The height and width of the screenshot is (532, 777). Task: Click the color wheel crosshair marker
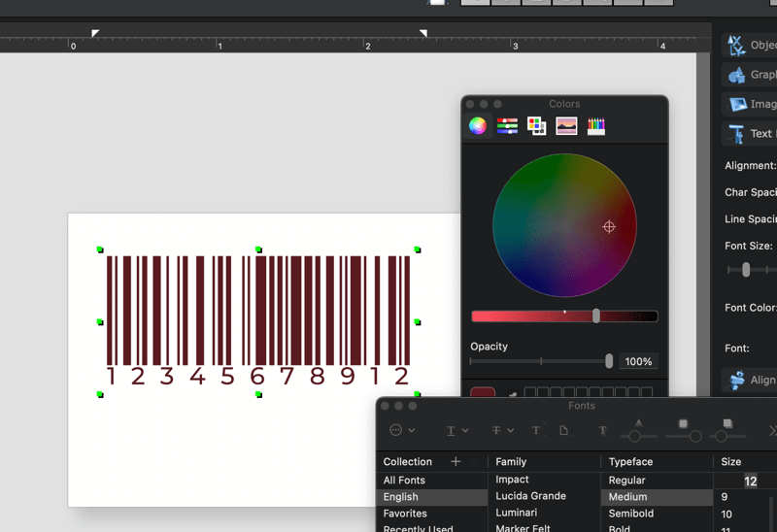[x=609, y=227]
